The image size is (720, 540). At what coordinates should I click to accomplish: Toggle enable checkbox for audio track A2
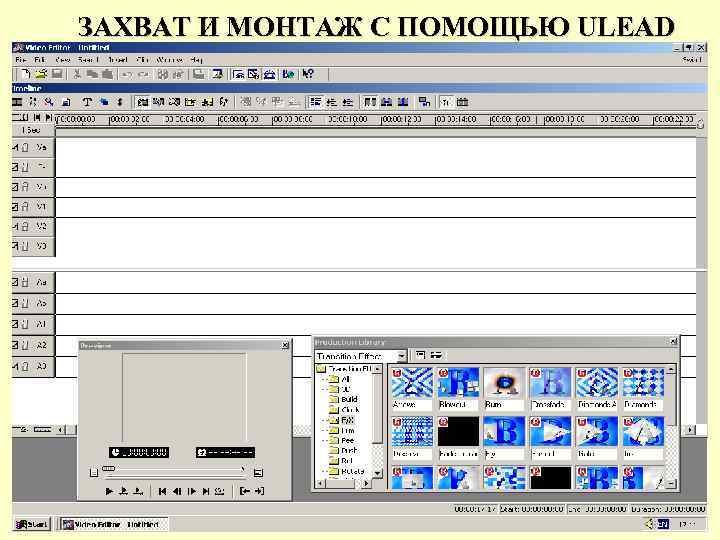pos(15,345)
